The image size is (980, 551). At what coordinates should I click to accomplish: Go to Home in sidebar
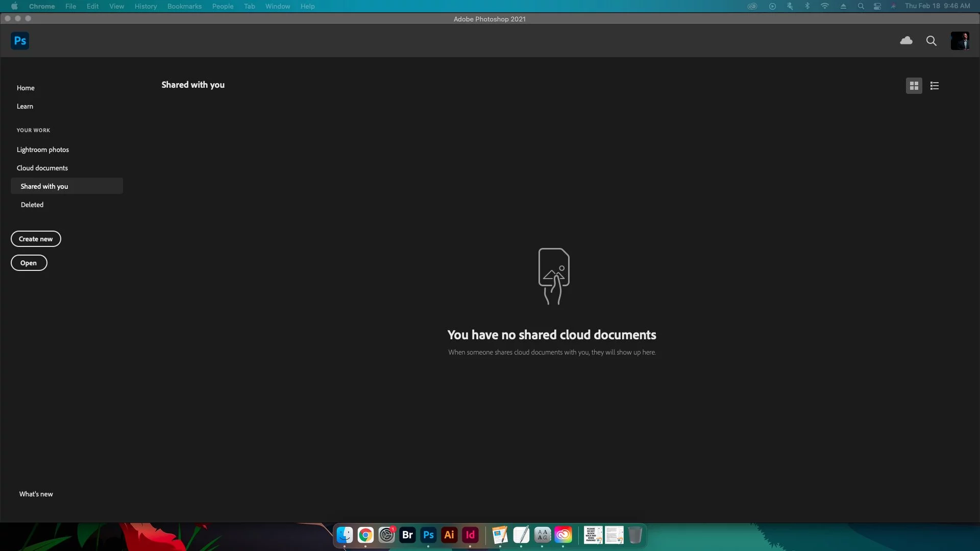26,88
